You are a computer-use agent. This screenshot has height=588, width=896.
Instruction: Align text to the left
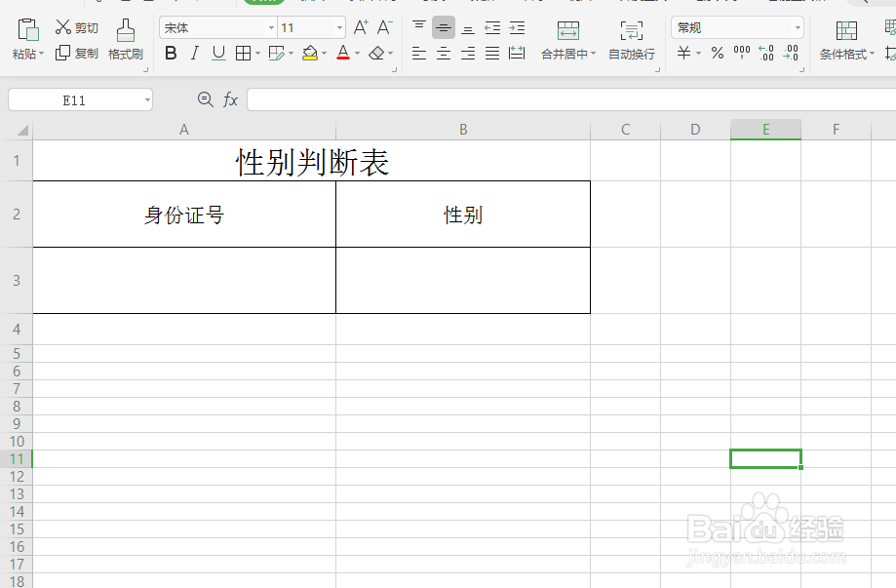tap(419, 53)
